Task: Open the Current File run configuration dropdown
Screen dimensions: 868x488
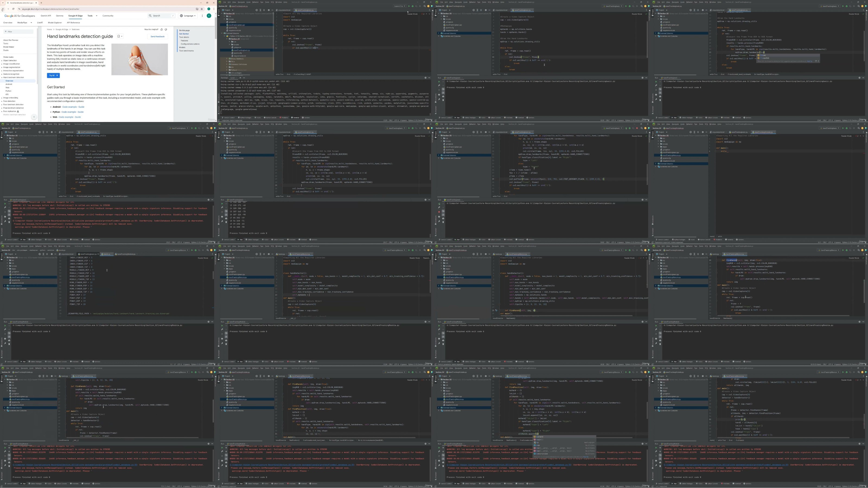Action: pyautogui.click(x=400, y=6)
